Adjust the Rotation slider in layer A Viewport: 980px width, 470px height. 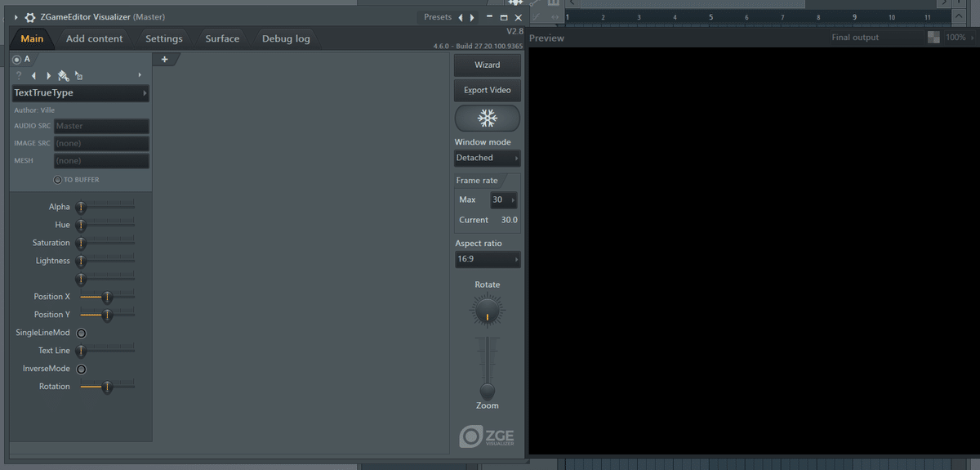pyautogui.click(x=107, y=387)
